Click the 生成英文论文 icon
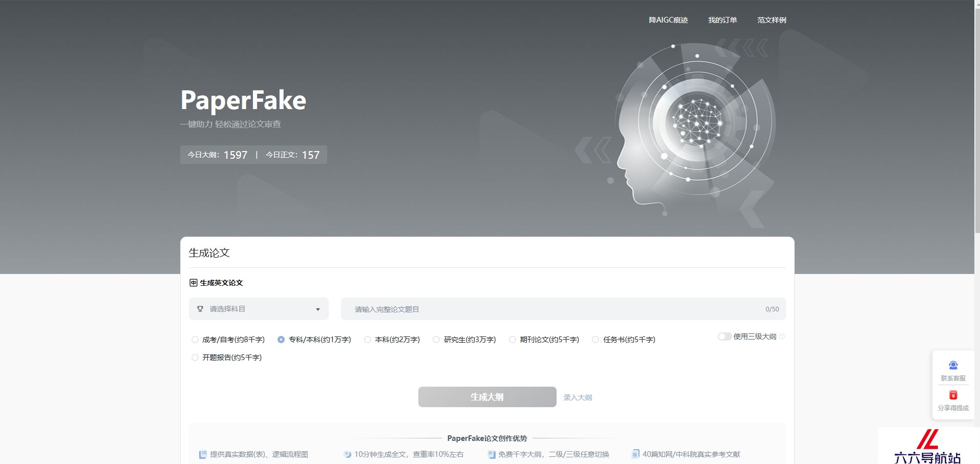Screen dimensions: 980x464 193,283
